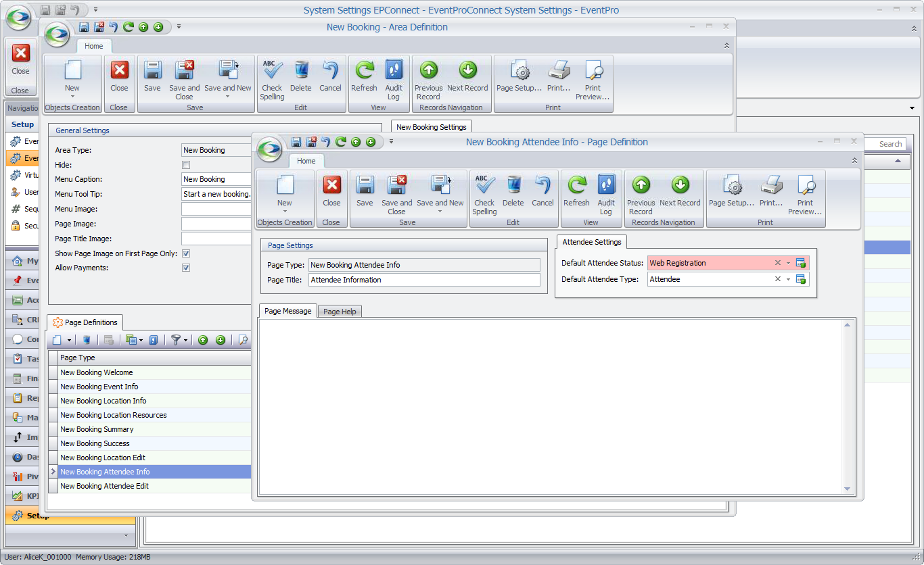The image size is (924, 565).
Task: Clear Default Attendee Status with X button
Action: [778, 263]
